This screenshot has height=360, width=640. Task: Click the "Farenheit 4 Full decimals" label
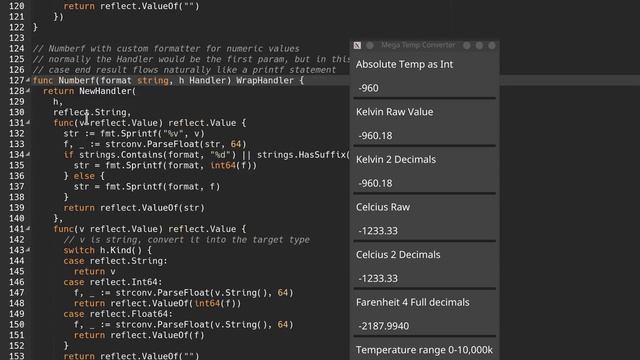[413, 302]
